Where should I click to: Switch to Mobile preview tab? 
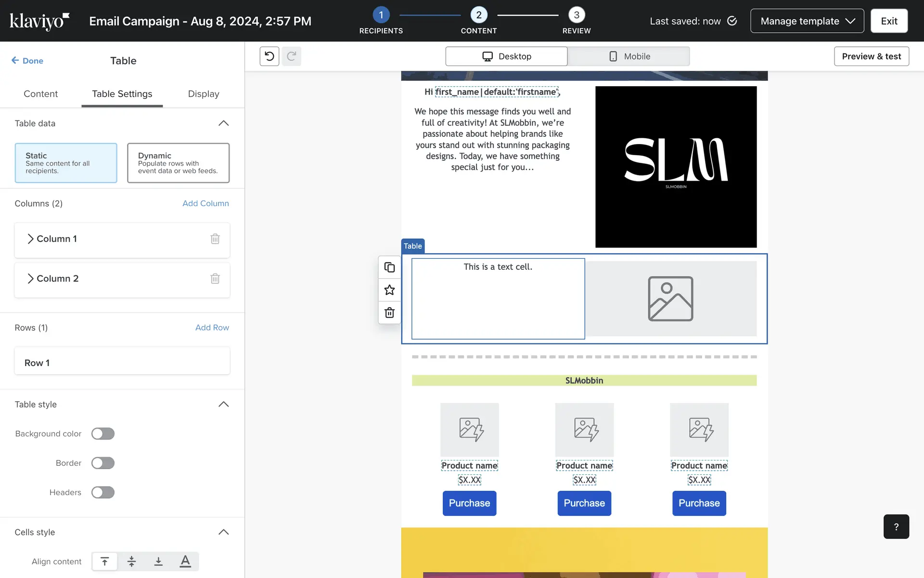629,56
